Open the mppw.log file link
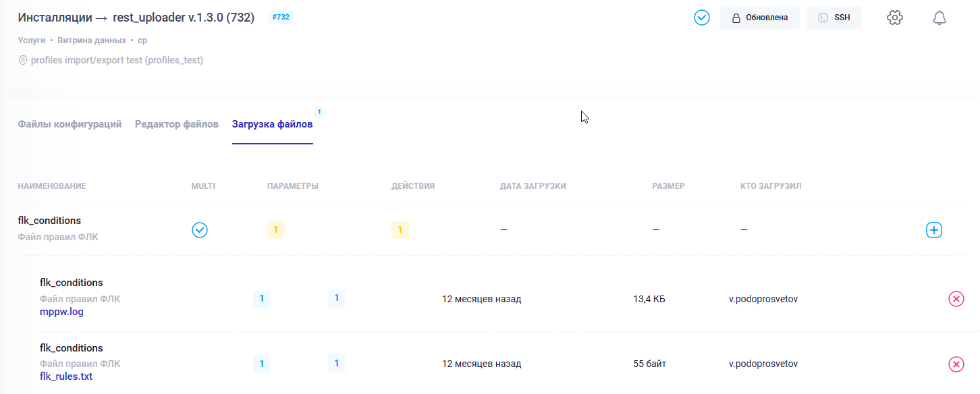Image resolution: width=980 pixels, height=394 pixels. tap(61, 312)
